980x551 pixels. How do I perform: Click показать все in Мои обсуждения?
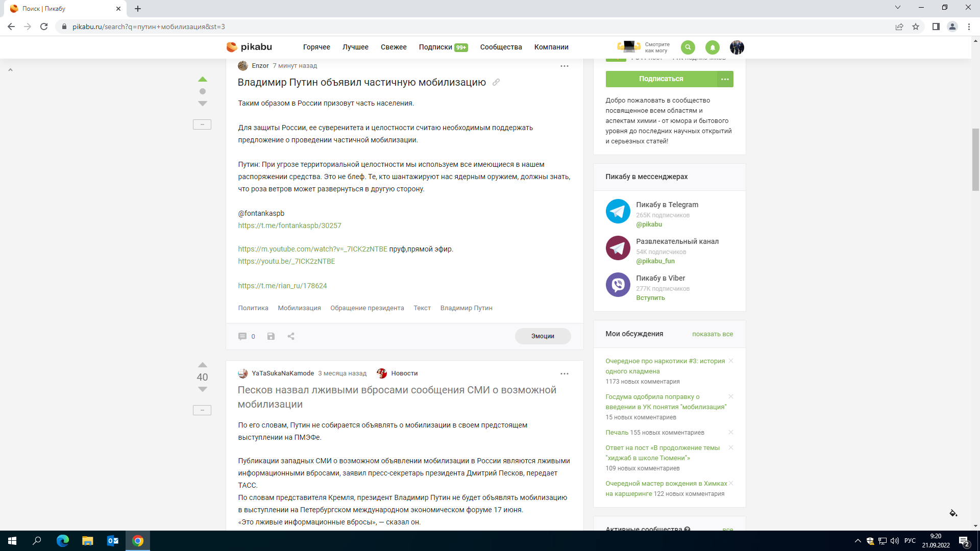(713, 334)
